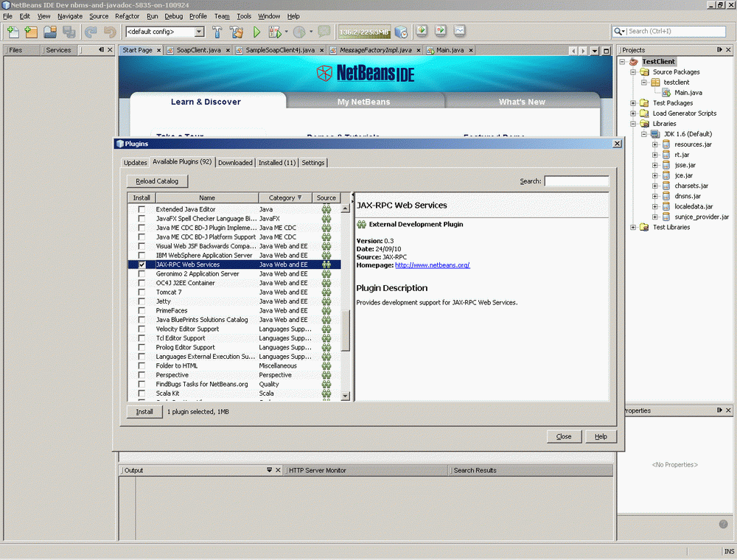Untick the JAX-RPC Web Services checkbox
Viewport: 737px width, 560px height.
142,265
